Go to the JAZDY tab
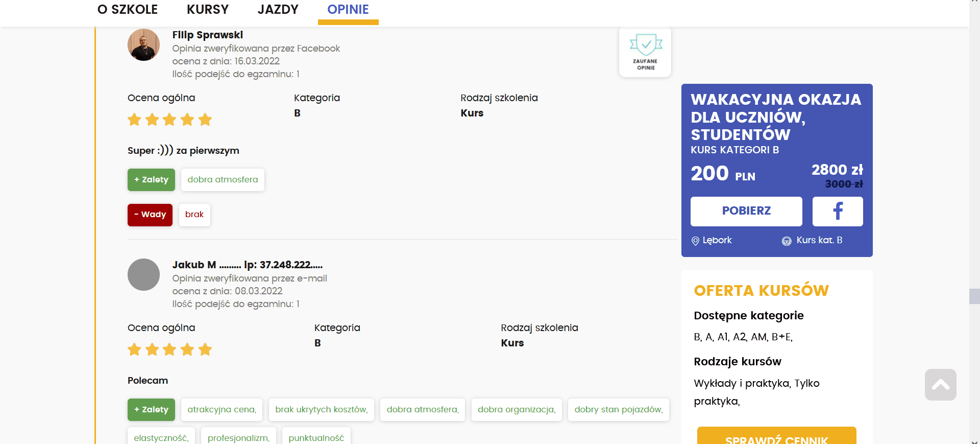The height and width of the screenshot is (444, 980). (278, 10)
